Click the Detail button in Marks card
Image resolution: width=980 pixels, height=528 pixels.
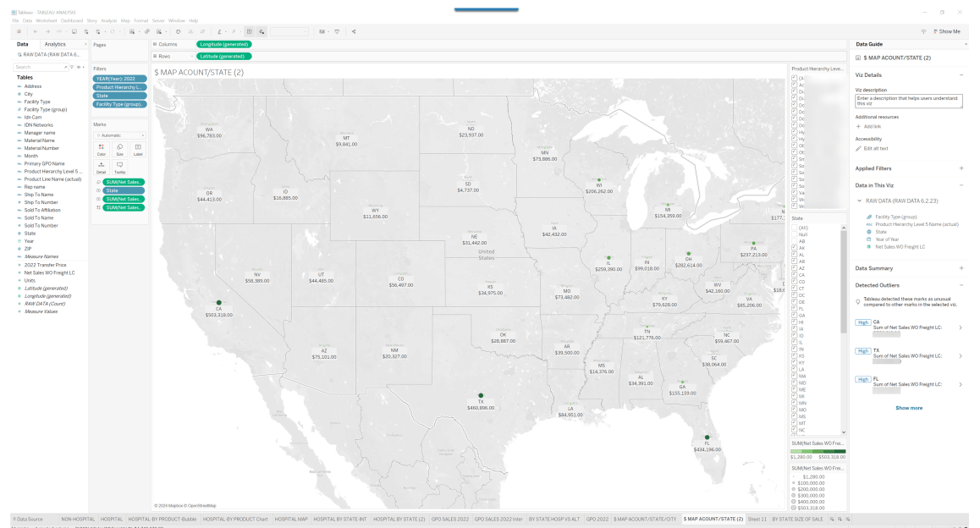point(102,168)
